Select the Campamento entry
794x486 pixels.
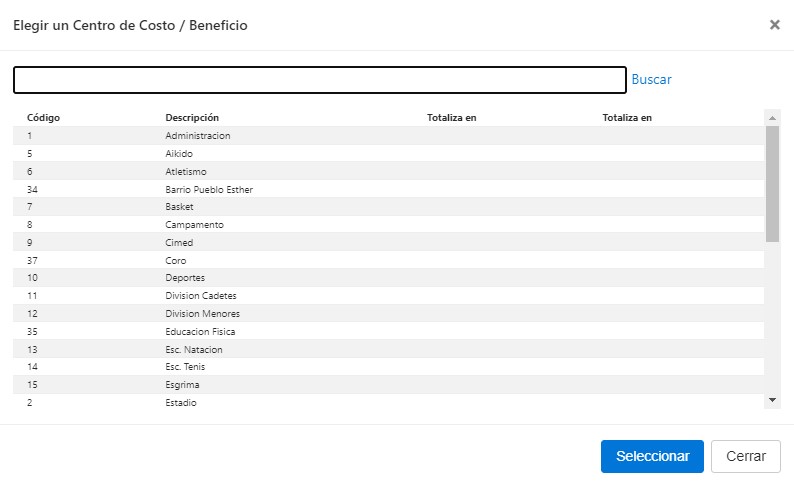194,225
